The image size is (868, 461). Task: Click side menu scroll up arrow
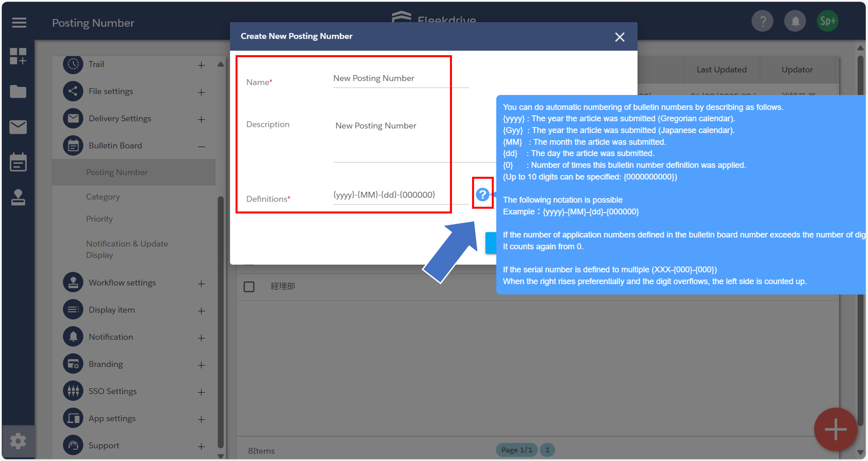(221, 64)
